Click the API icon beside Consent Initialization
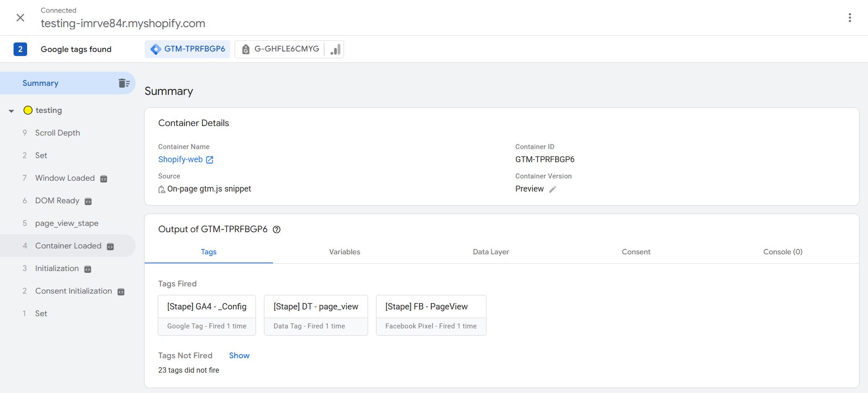The image size is (868, 393). point(121,291)
